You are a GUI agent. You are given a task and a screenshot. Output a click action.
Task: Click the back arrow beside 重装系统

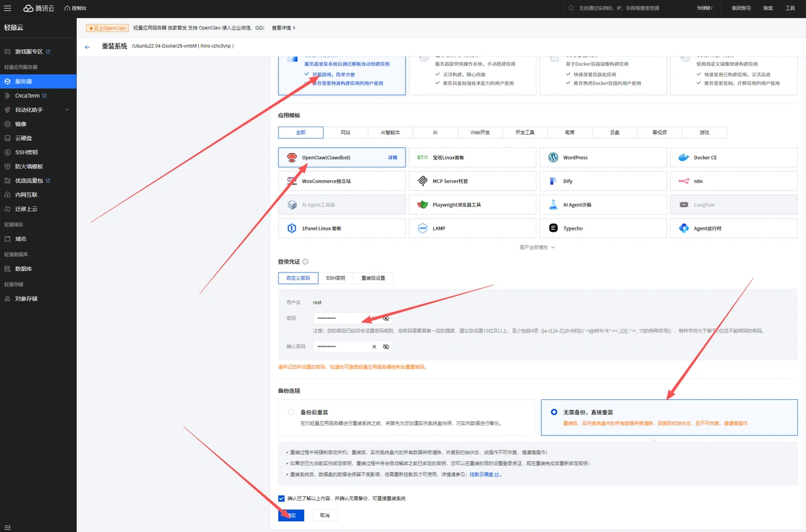(88, 47)
